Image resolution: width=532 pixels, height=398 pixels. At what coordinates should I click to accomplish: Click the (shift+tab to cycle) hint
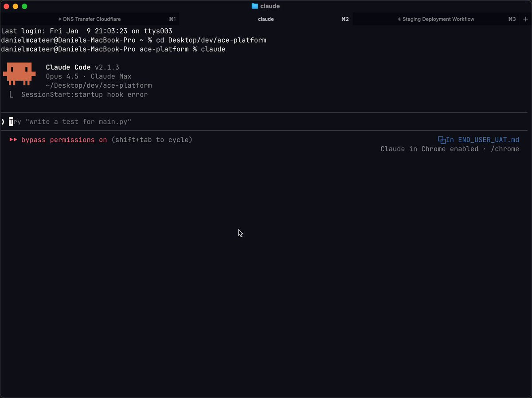[x=152, y=140]
